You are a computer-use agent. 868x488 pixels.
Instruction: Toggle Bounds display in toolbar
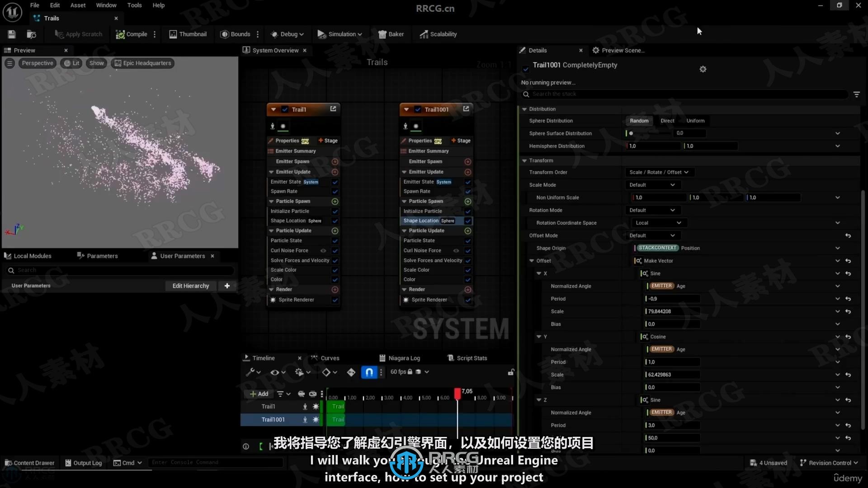tap(235, 34)
